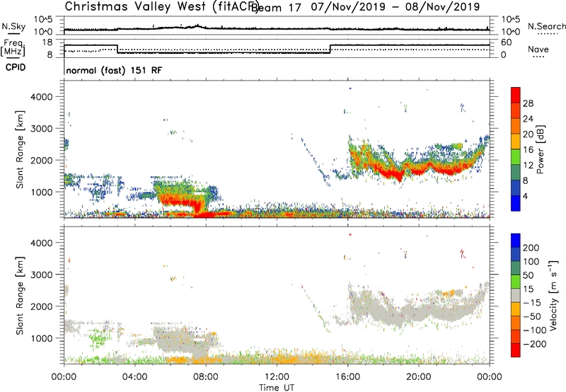Image resolution: width=566 pixels, height=392 pixels.
Task: Click the "2000" tick in the velocity panel
Action: (42, 306)
